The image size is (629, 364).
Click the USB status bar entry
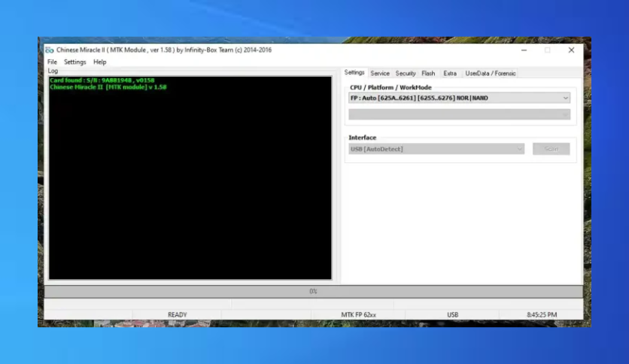452,314
